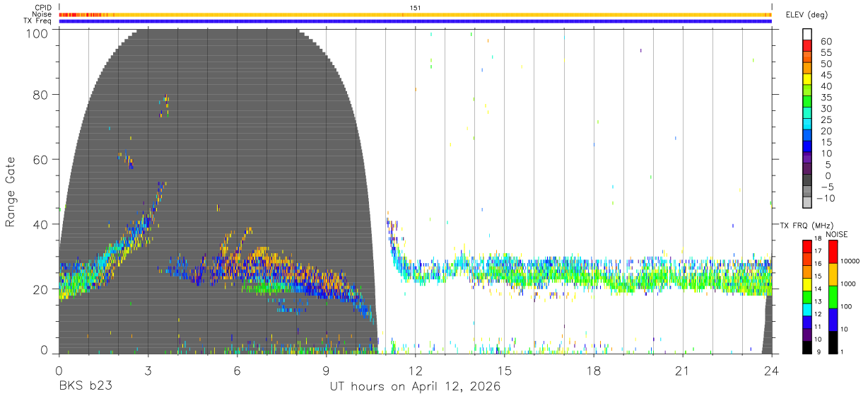Click the yellow Noise strip above plot
This screenshot has height=401, width=868.
coord(415,14)
